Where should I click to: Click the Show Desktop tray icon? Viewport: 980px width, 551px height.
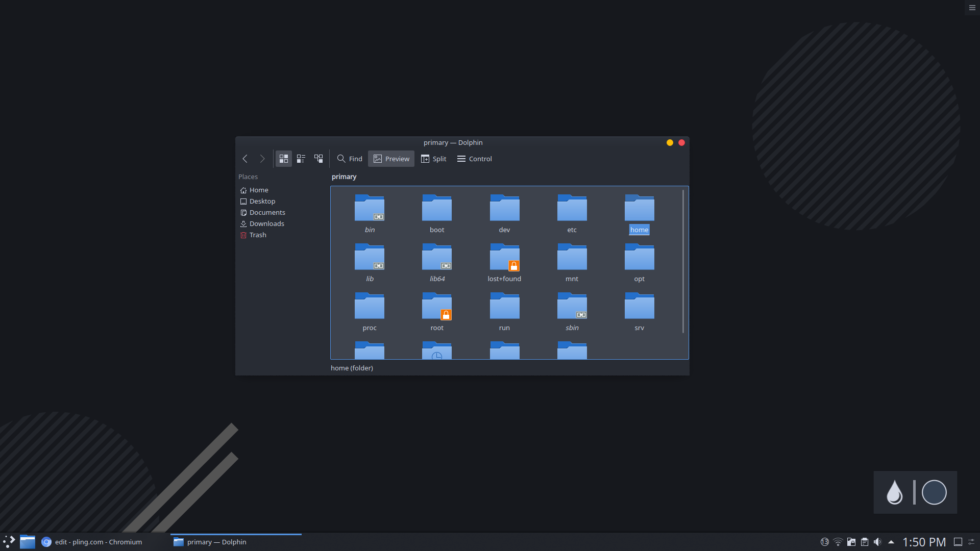[x=958, y=542]
